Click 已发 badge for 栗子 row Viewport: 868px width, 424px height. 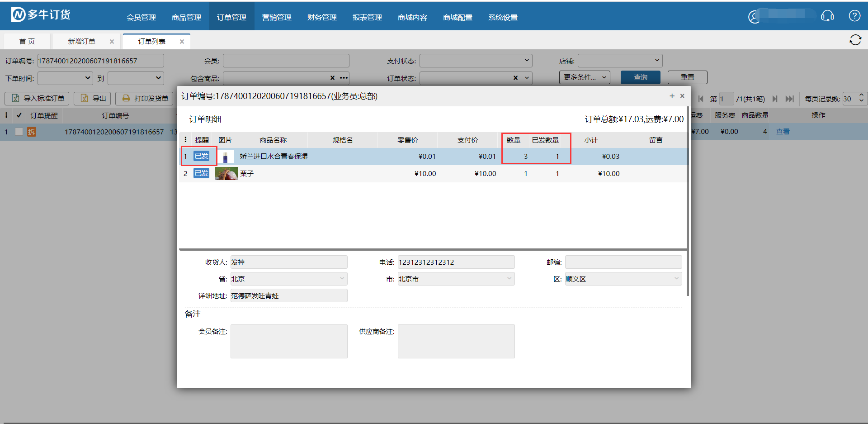tap(201, 173)
